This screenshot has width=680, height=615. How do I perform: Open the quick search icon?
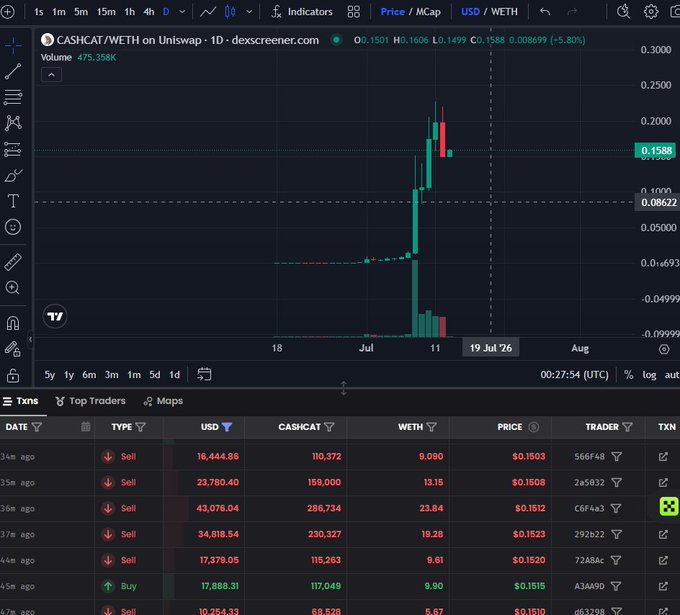coord(623,12)
